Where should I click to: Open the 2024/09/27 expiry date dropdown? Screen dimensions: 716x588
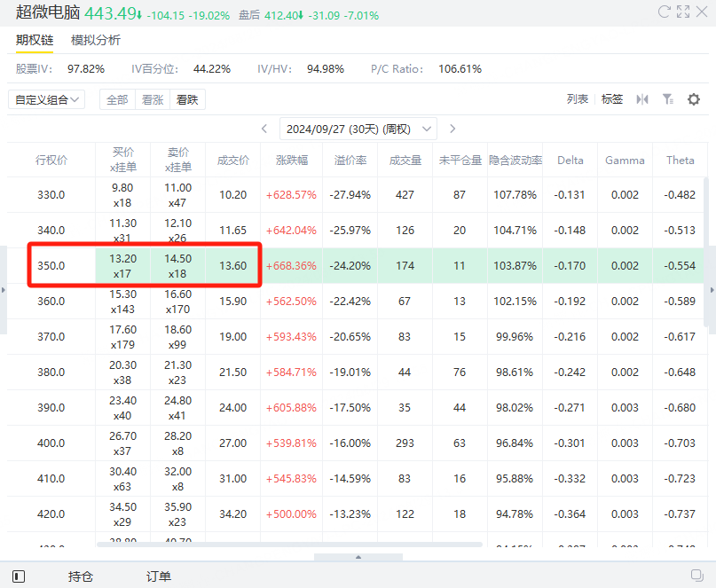358,129
